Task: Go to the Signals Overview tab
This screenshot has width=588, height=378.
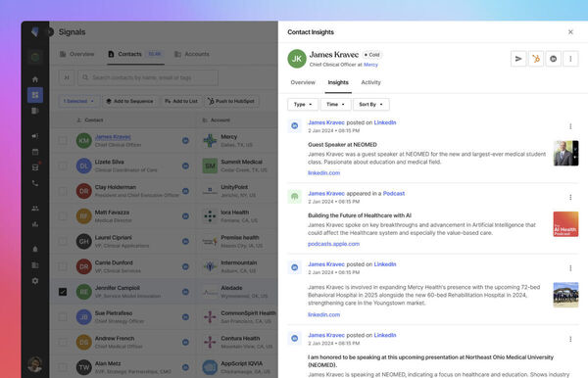Action: [x=76, y=54]
